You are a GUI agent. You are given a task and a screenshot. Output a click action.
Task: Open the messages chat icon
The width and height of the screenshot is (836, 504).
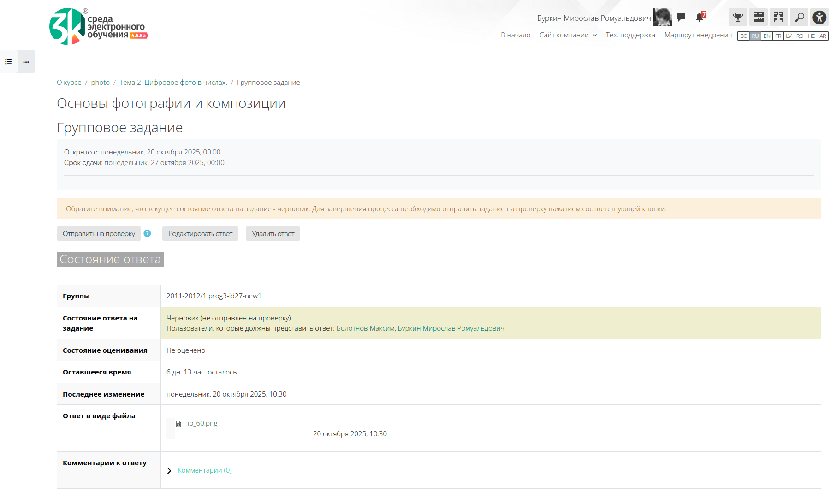pyautogui.click(x=681, y=18)
